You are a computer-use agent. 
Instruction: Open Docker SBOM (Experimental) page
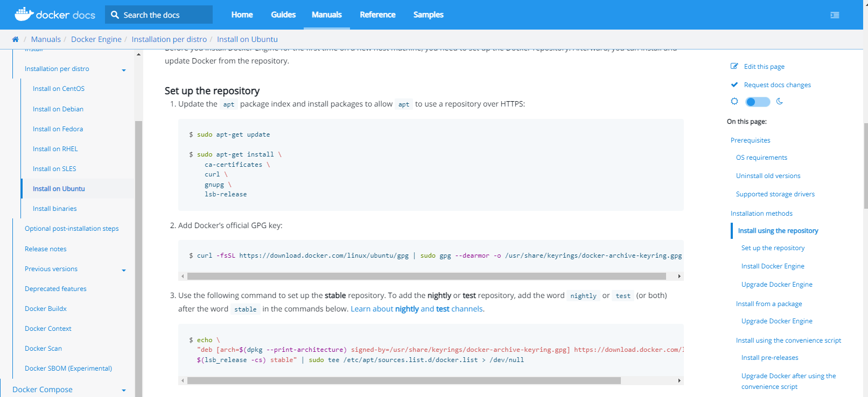pyautogui.click(x=68, y=368)
